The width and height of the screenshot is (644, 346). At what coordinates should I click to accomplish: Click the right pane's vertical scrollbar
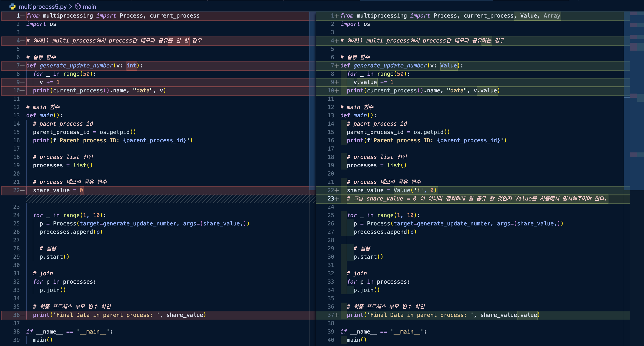627,100
